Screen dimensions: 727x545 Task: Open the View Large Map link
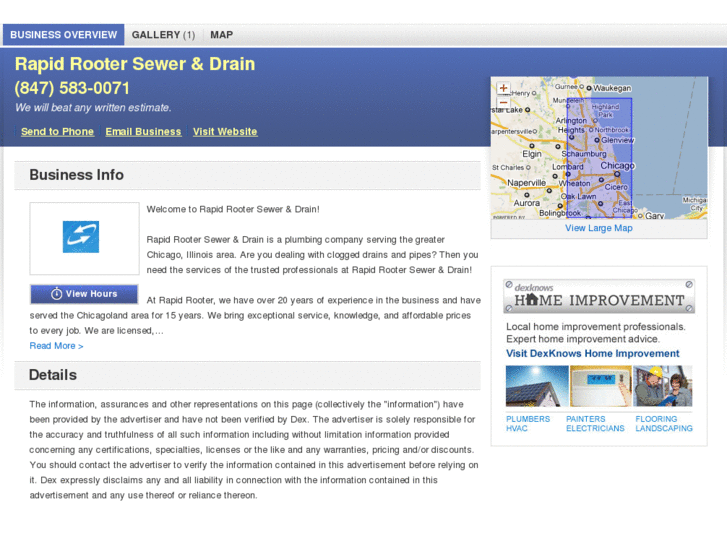pos(599,228)
